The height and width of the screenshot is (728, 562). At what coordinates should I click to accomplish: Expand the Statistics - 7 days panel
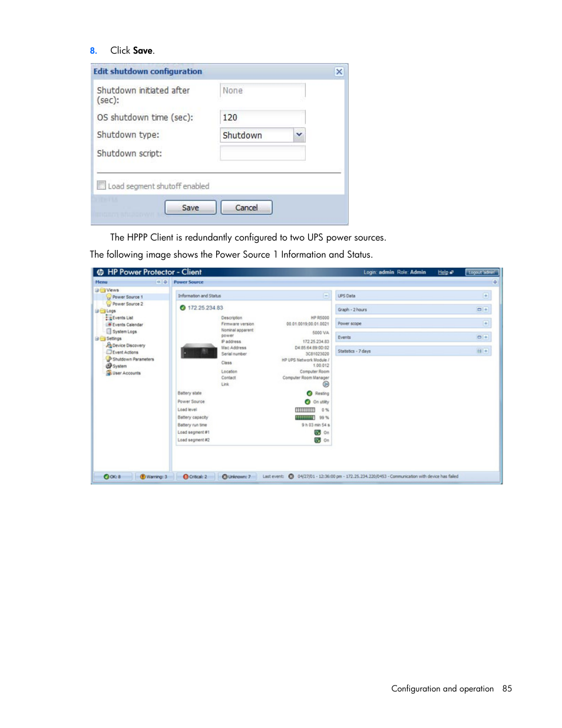click(486, 351)
